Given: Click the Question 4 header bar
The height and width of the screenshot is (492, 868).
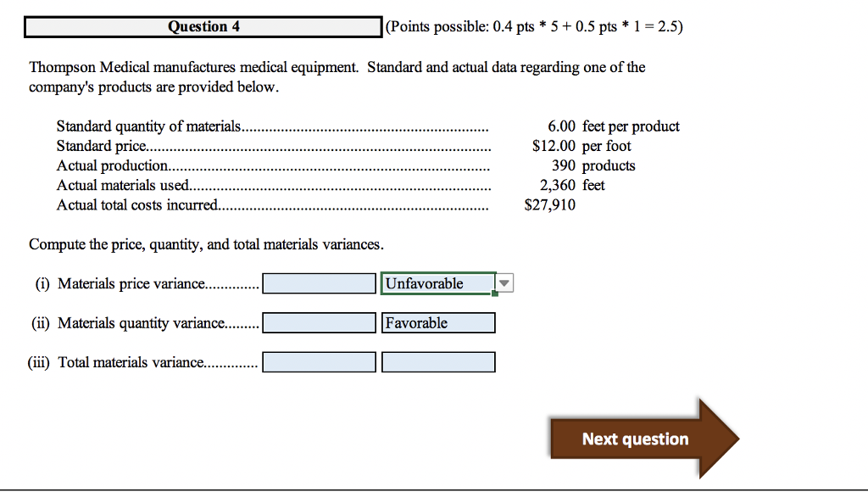Looking at the screenshot, I should pos(203,26).
